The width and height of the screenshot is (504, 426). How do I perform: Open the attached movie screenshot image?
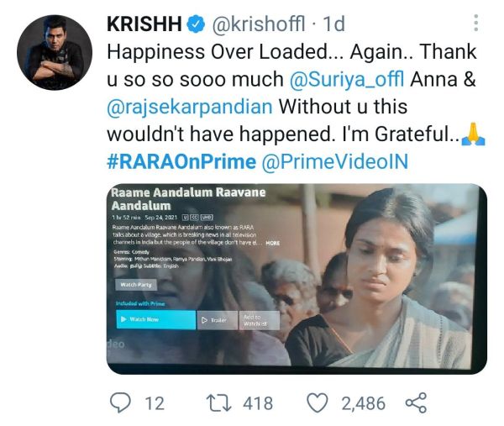pyautogui.click(x=297, y=279)
